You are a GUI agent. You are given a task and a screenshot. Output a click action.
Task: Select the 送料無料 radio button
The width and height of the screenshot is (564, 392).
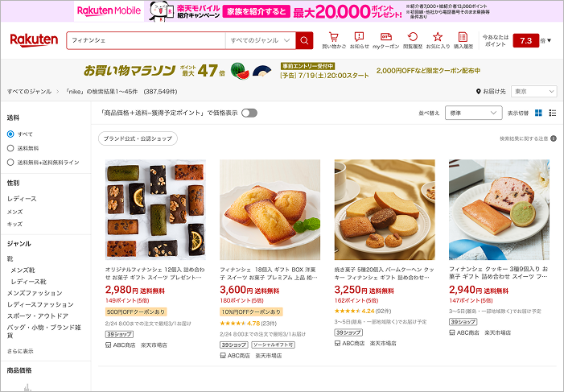pos(10,148)
